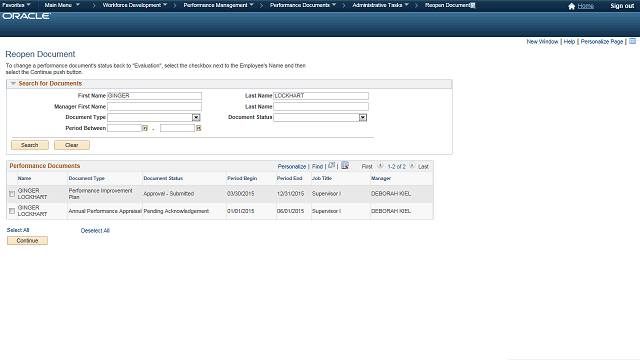Screen dimensions: 640x360
Task: Open the Document Type dropdown
Action: [196, 118]
